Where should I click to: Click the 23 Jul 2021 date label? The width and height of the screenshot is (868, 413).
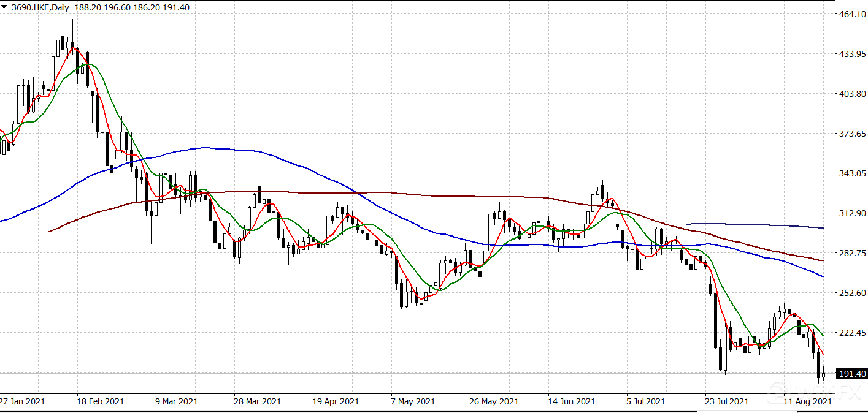tap(727, 401)
